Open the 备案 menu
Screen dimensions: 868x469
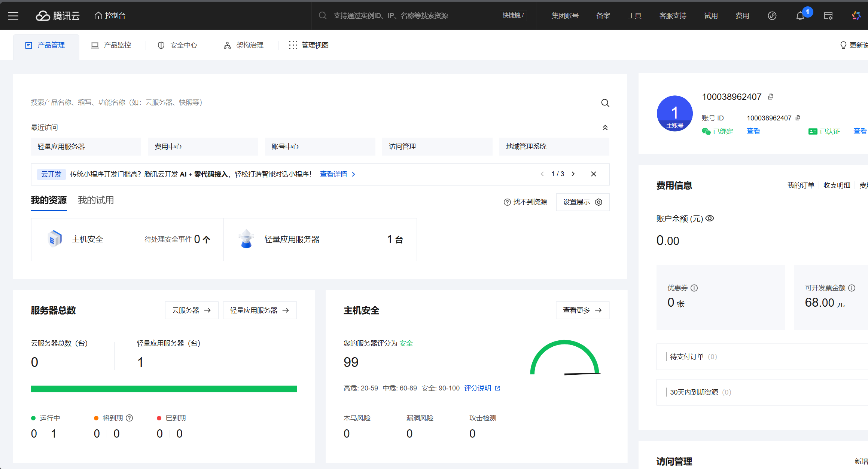pos(603,16)
